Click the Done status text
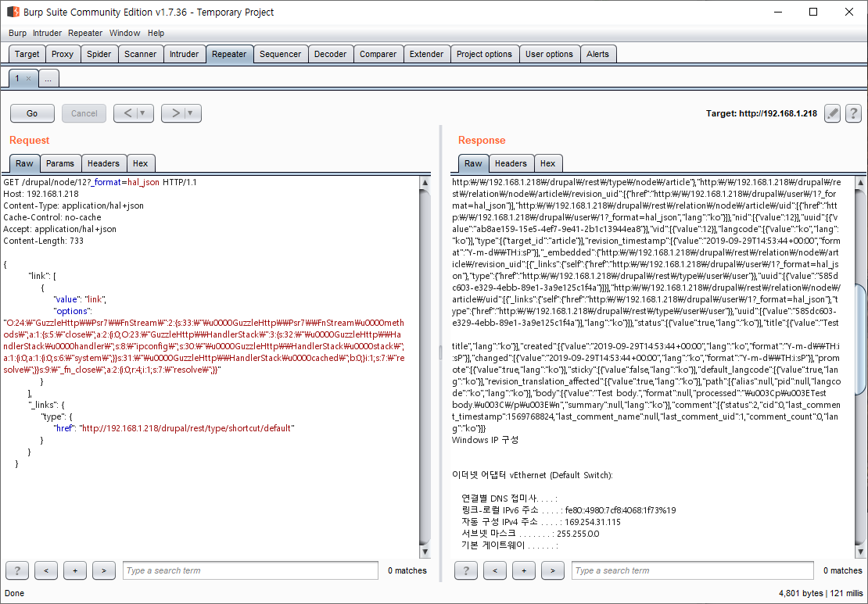868x604 pixels. click(14, 593)
